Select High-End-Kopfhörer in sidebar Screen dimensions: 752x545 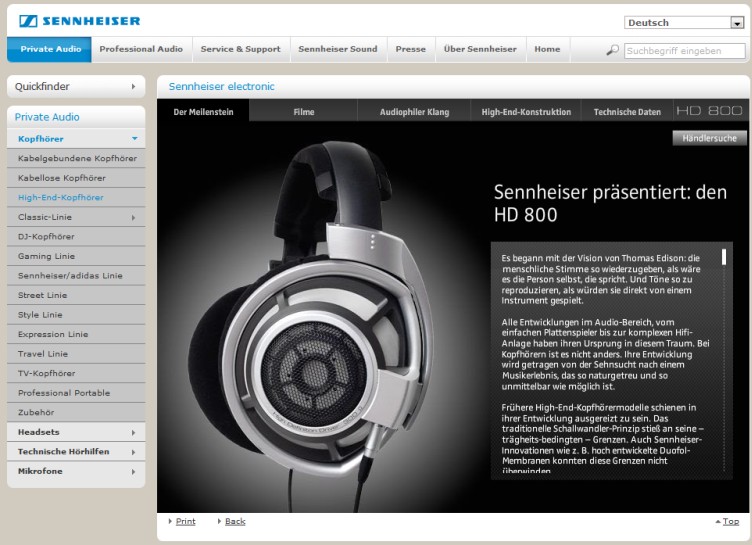point(76,197)
